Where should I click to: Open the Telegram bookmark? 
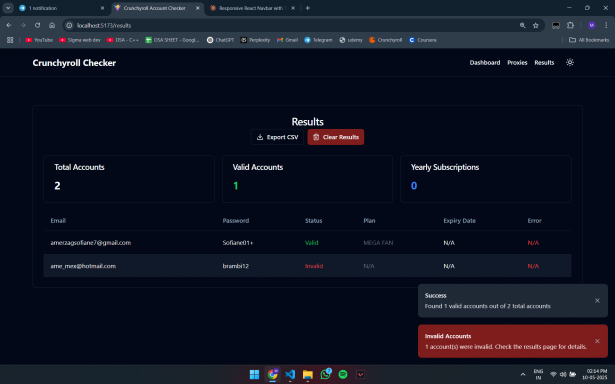318,40
